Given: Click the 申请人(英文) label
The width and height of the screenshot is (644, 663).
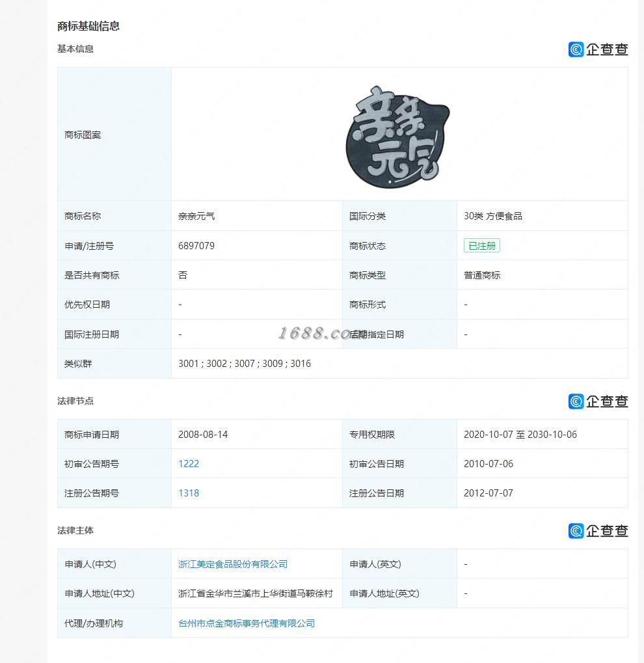Looking at the screenshot, I should 375,564.
